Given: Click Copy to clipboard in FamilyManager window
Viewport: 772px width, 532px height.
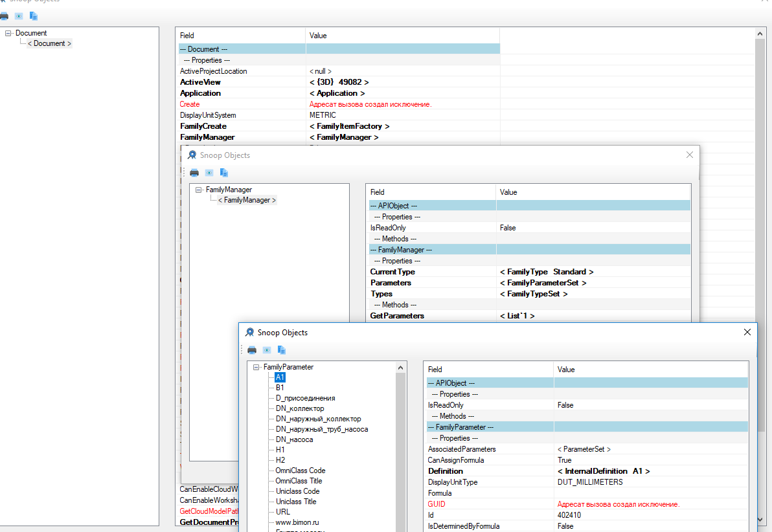Looking at the screenshot, I should [x=223, y=173].
